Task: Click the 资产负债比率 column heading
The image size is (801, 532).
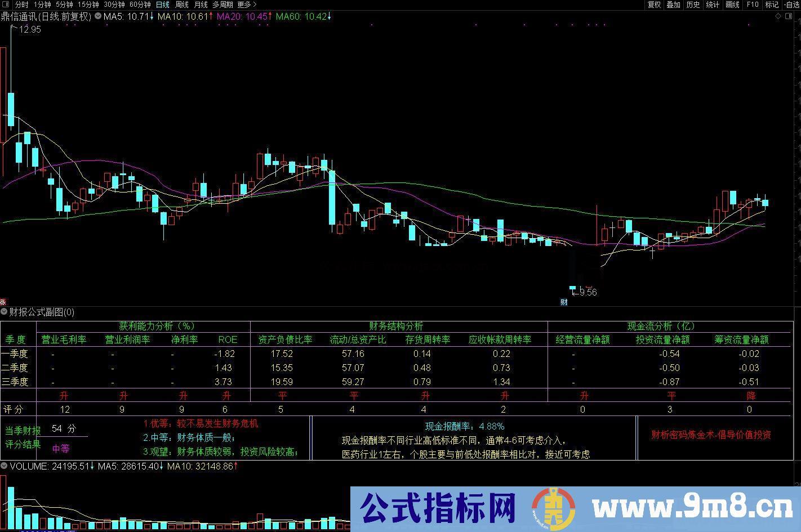Action: click(x=285, y=339)
